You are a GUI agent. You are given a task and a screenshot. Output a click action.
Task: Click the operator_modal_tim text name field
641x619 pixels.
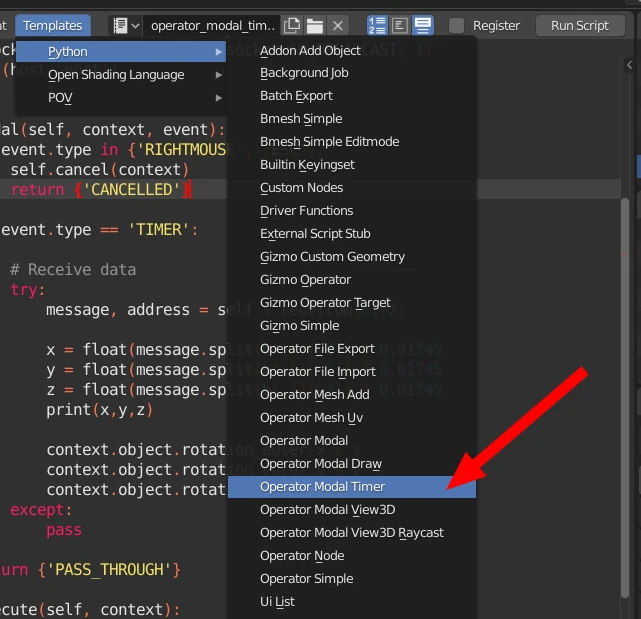(212, 25)
